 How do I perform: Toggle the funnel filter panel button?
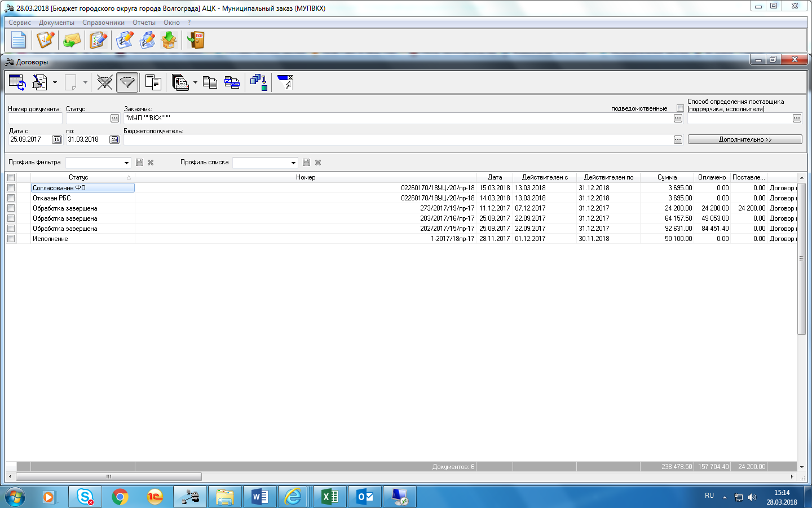tap(127, 82)
